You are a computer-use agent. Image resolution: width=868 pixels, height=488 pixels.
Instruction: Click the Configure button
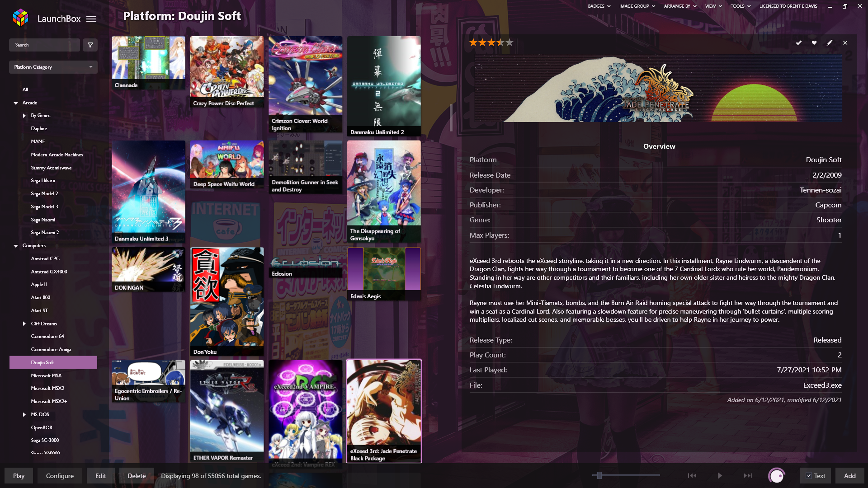click(60, 476)
